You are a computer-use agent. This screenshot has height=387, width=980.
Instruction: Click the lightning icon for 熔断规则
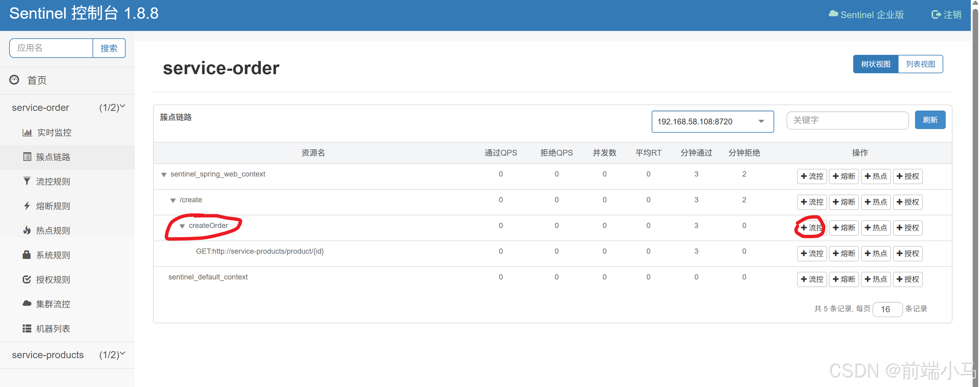27,206
